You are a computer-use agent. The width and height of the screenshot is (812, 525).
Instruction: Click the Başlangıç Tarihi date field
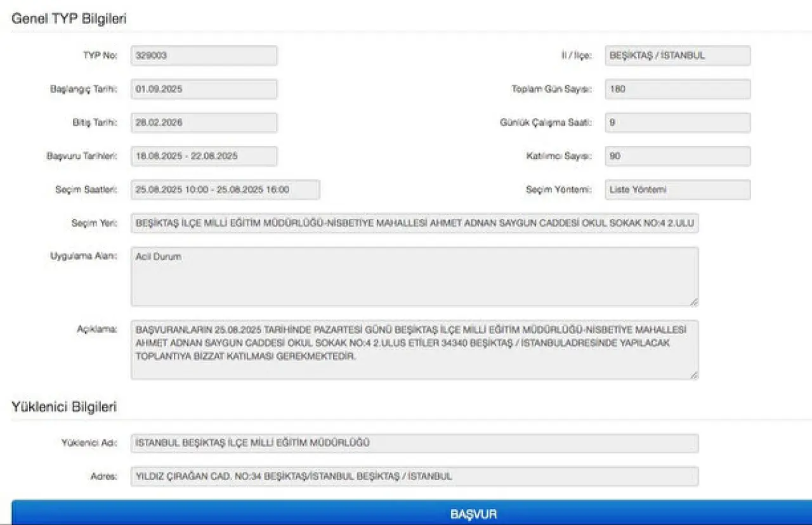[x=204, y=89]
